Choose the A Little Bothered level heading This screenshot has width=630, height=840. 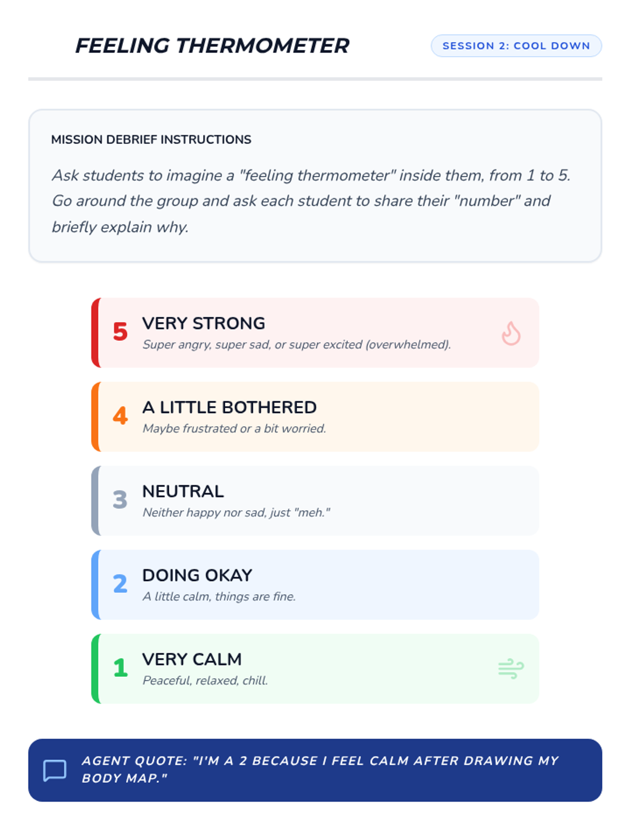coord(229,407)
